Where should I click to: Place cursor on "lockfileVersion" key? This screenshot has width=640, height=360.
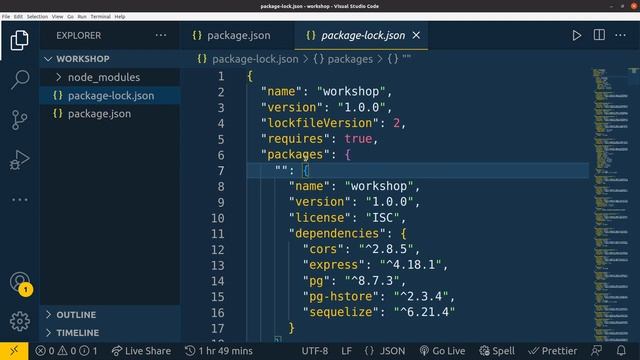click(320, 123)
